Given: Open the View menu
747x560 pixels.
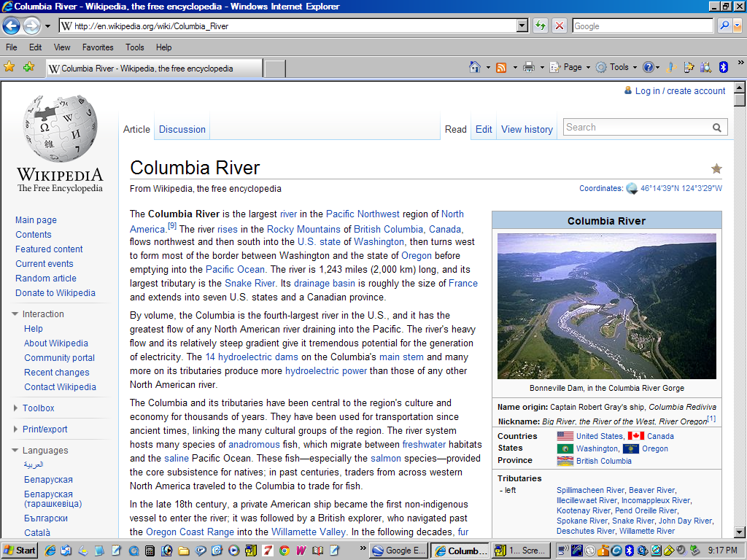Looking at the screenshot, I should pyautogui.click(x=62, y=47).
